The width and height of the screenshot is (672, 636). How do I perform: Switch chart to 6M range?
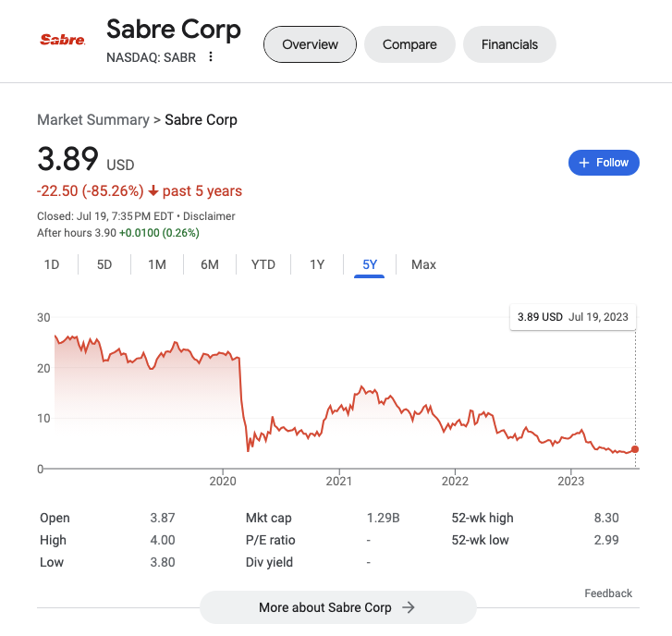(210, 265)
